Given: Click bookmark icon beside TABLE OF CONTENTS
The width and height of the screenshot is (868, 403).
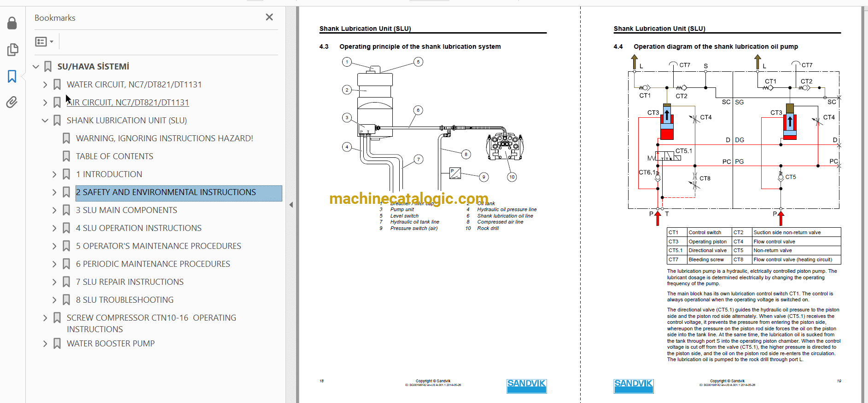Looking at the screenshot, I should [x=66, y=156].
